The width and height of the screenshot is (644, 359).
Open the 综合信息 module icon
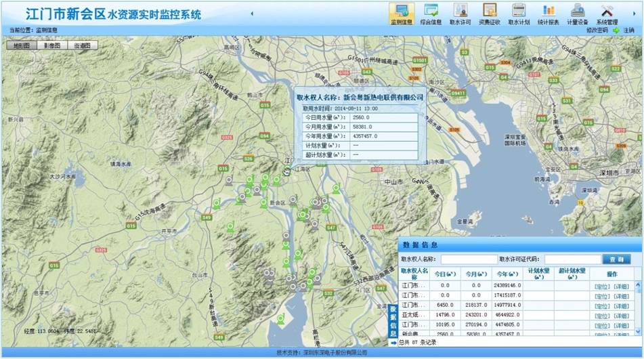431,14
